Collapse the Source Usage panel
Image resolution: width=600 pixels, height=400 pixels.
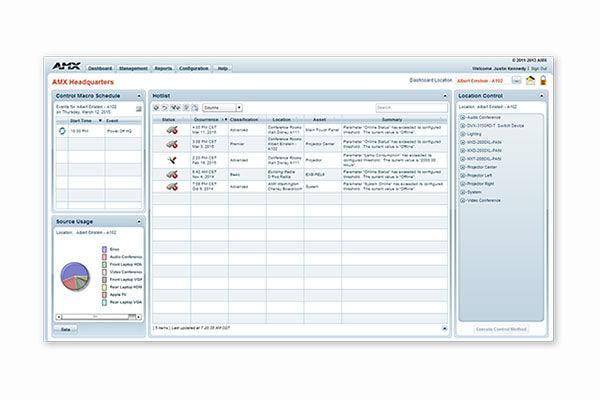pos(139,222)
